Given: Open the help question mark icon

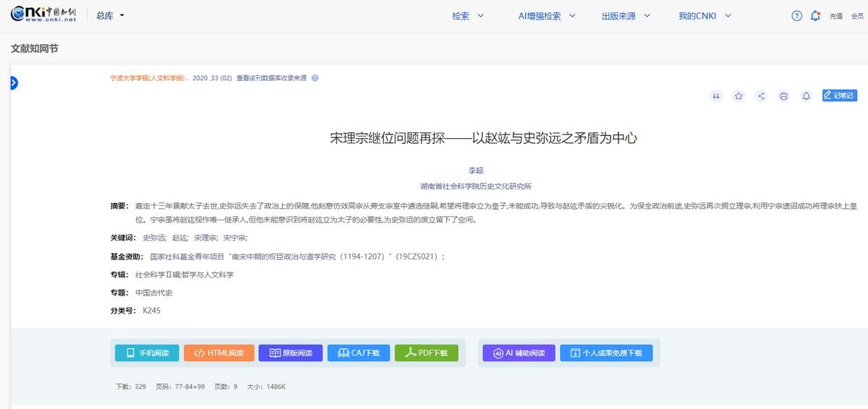Looking at the screenshot, I should pyautogui.click(x=797, y=16).
